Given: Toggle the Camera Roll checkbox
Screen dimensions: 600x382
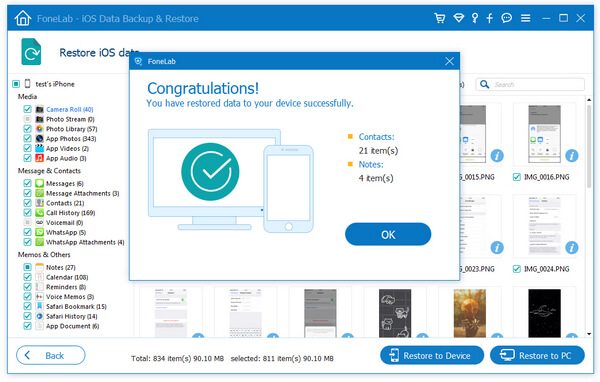Looking at the screenshot, I should coord(27,109).
